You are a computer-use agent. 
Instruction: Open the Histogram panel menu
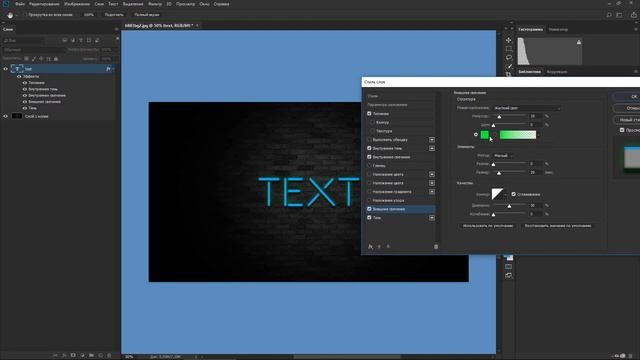point(636,29)
